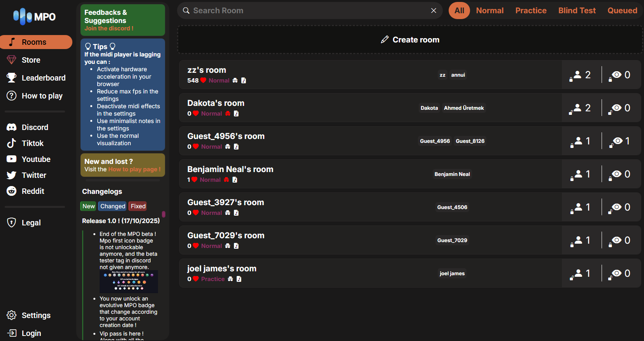Click the MPO logo icon
The width and height of the screenshot is (644, 341).
23,16
